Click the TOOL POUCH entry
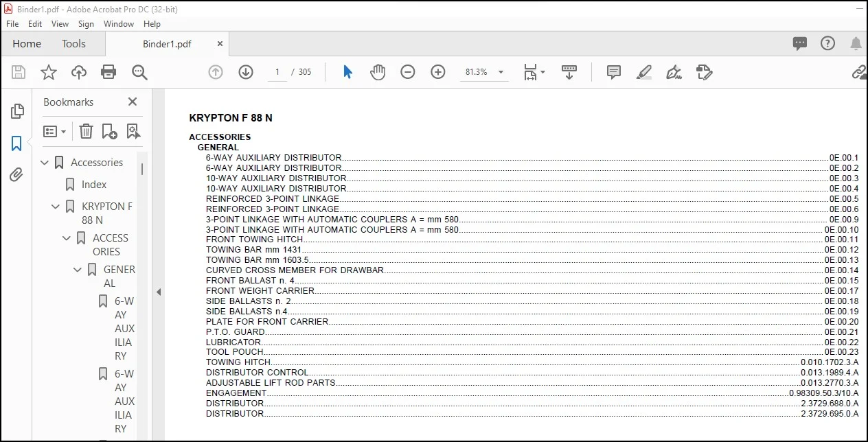This screenshot has width=868, height=442. point(532,352)
